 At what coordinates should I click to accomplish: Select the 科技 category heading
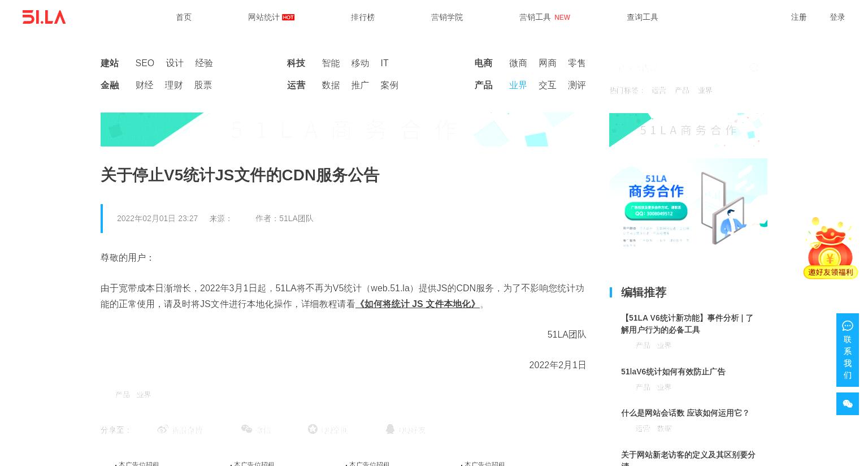pyautogui.click(x=296, y=63)
